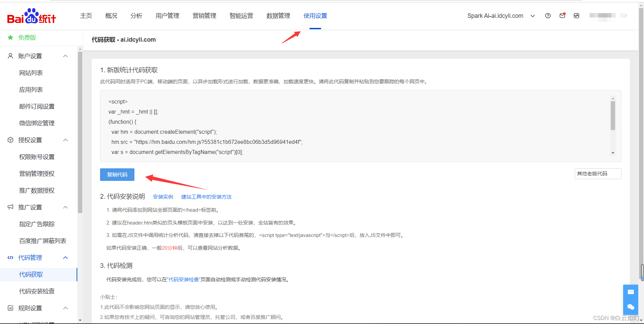Open the floating mail feedback icon
Image resolution: width=644 pixels, height=324 pixels.
[631, 292]
